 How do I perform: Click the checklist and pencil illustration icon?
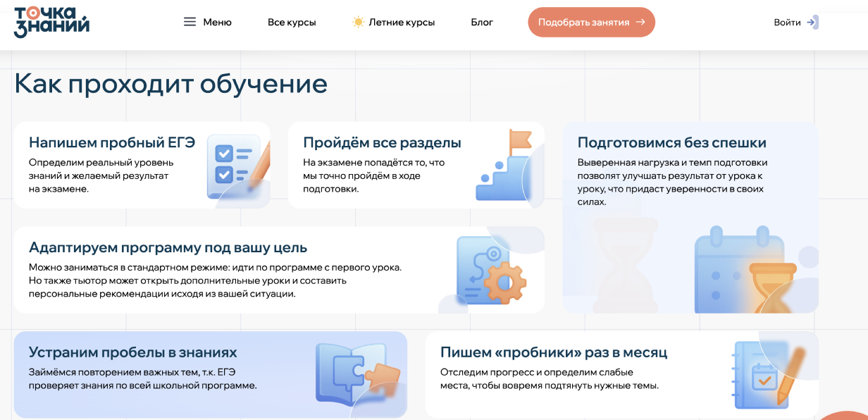[x=238, y=168]
